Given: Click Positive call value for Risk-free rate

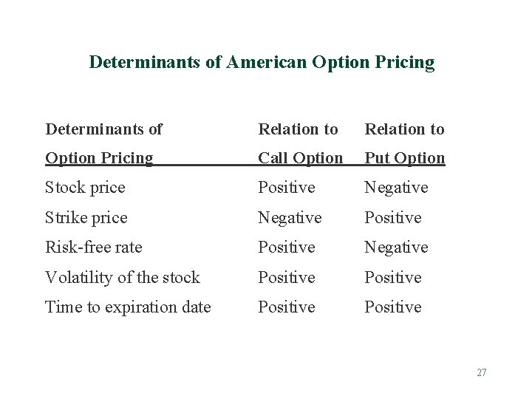Looking at the screenshot, I should [x=287, y=247].
